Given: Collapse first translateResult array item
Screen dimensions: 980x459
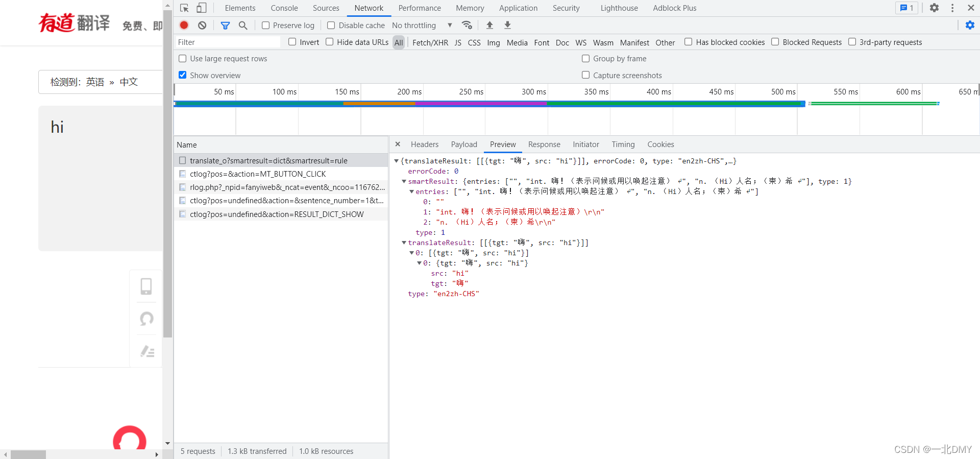Looking at the screenshot, I should 411,253.
